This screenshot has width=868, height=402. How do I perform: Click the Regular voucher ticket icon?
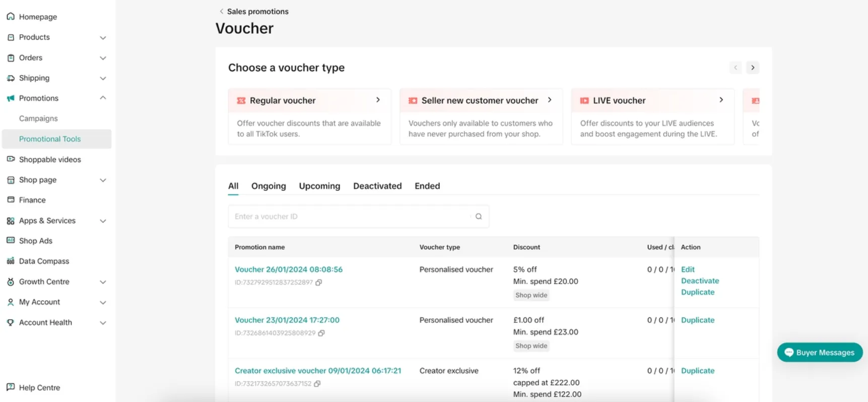(241, 101)
